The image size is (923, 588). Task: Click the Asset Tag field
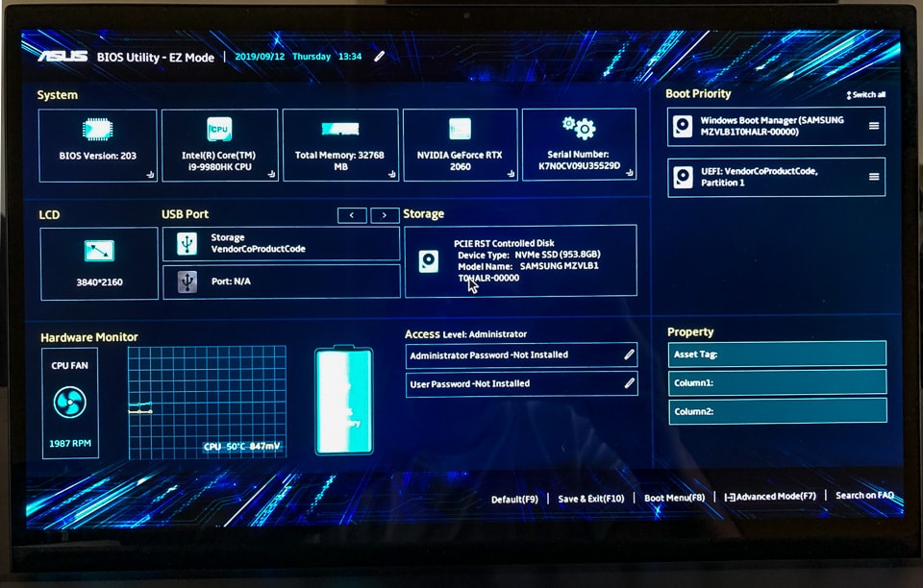(778, 354)
